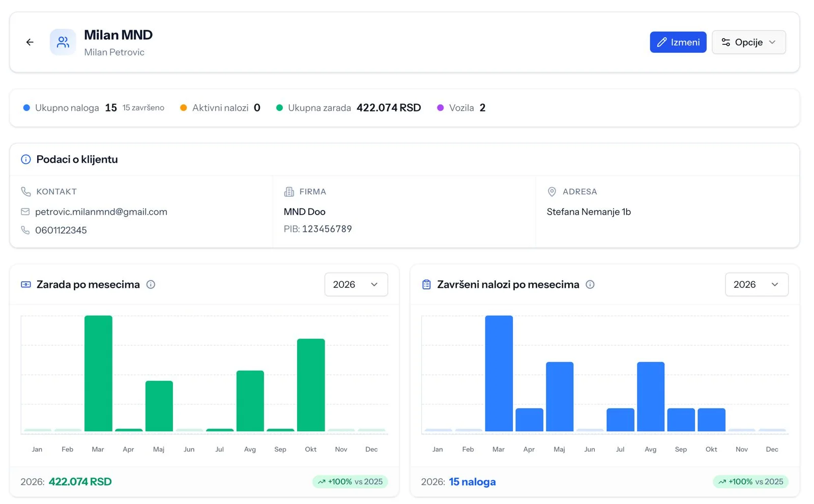
Task: Click the green dot beside Ukupna zarada
Action: [x=279, y=108]
